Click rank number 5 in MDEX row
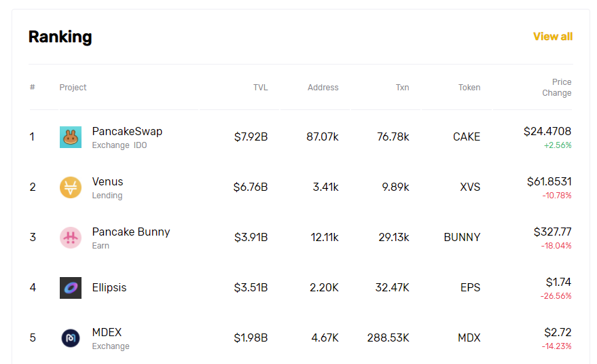 pos(33,338)
